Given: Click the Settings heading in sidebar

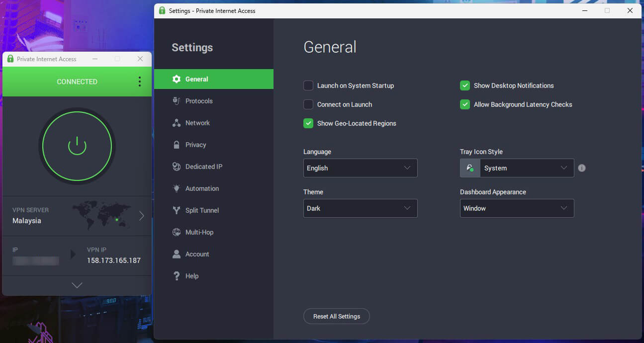Looking at the screenshot, I should point(192,48).
